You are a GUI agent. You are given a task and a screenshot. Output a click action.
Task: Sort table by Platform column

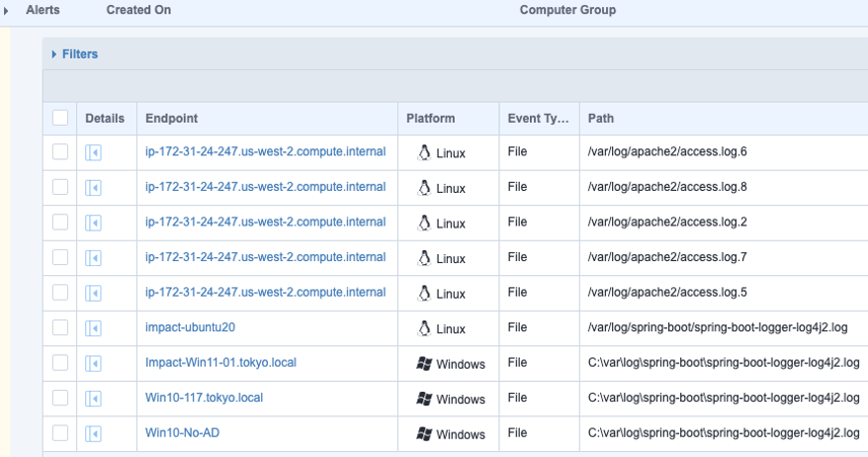pyautogui.click(x=431, y=118)
